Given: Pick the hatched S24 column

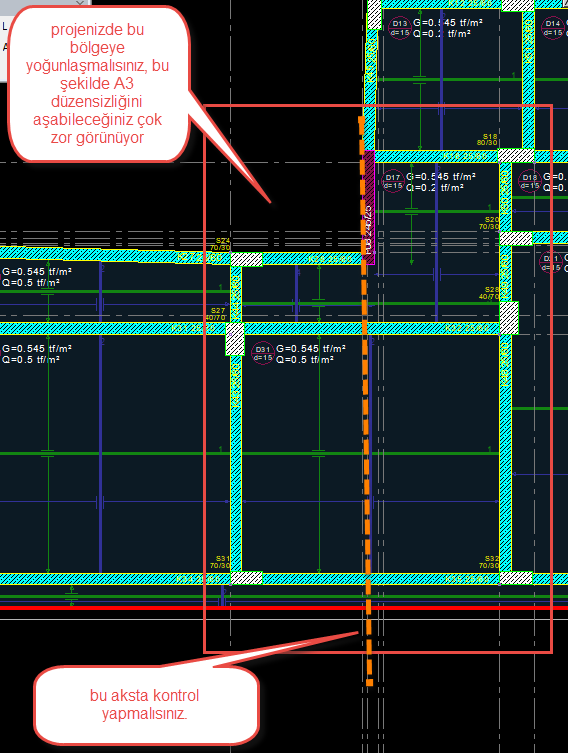Looking at the screenshot, I should [x=247, y=259].
